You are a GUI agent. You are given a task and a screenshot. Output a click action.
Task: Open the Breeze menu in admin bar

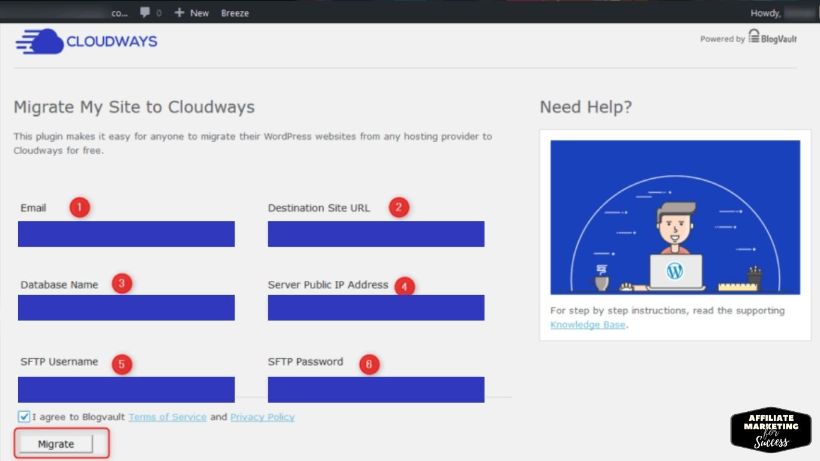tap(235, 13)
